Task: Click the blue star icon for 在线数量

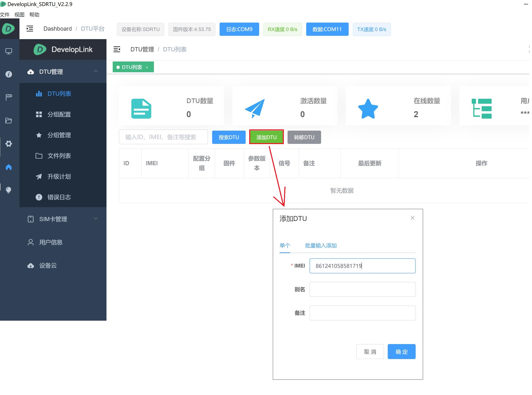Action: tap(368, 109)
